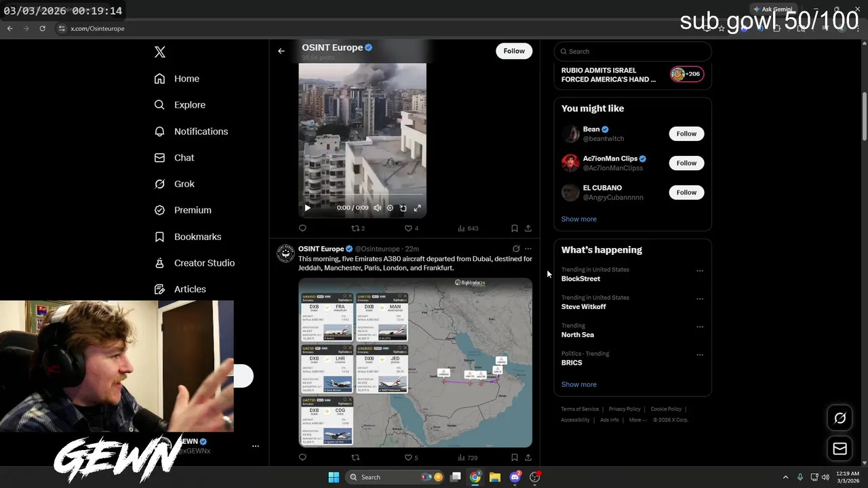This screenshot has height=488, width=868.
Task: Open the Steve Witkoff trend
Action: (583, 306)
